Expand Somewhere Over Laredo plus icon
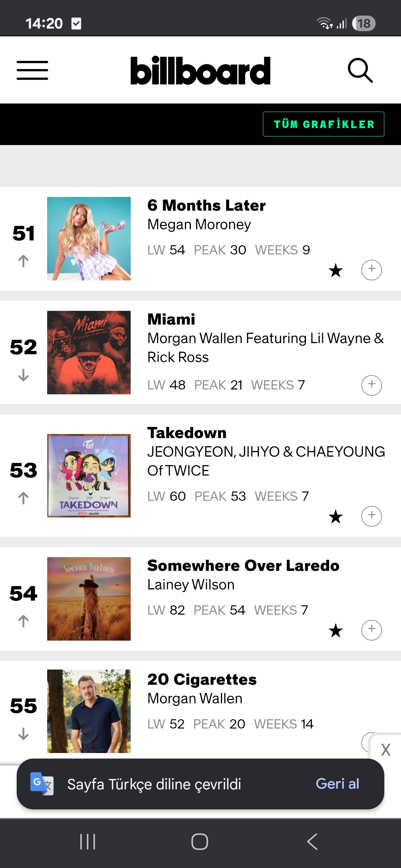The height and width of the screenshot is (868, 401). (372, 630)
